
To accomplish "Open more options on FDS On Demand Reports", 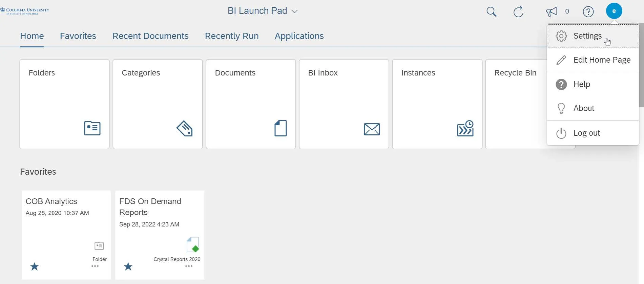I will point(189,266).
